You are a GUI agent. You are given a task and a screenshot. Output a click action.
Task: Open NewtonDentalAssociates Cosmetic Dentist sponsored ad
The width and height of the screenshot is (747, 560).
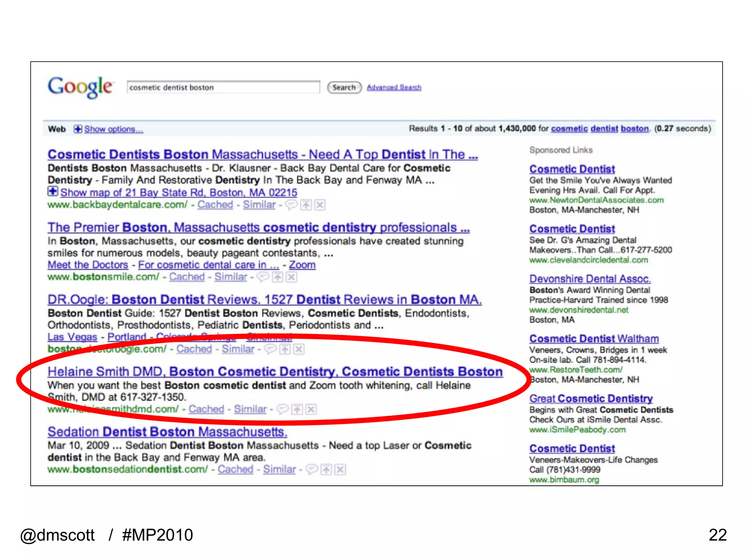coord(572,169)
